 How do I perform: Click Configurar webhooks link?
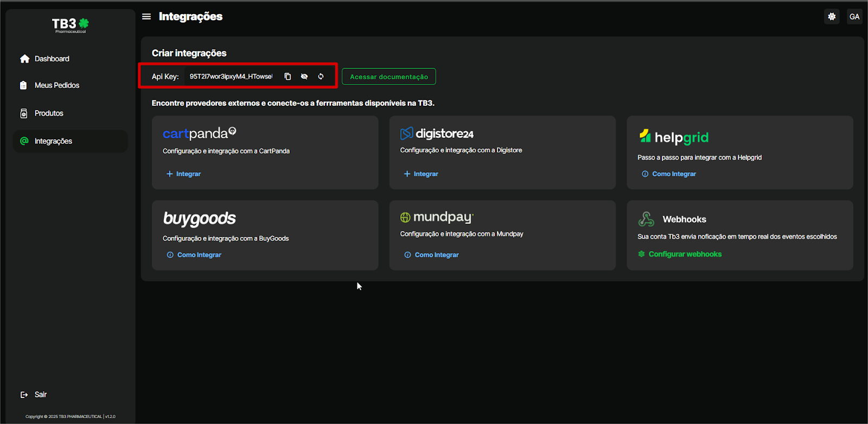click(685, 254)
